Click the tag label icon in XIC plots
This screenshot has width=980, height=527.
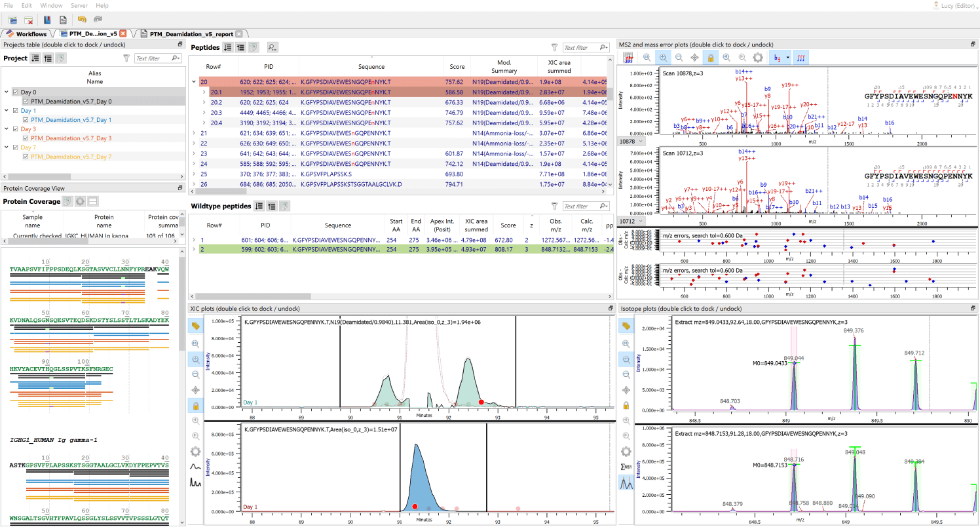tap(195, 325)
